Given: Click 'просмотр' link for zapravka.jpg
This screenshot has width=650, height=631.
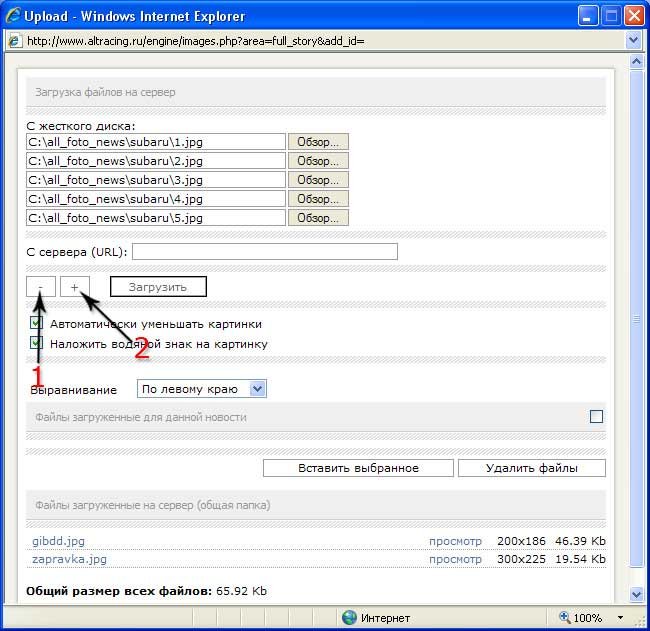Looking at the screenshot, I should [x=455, y=559].
